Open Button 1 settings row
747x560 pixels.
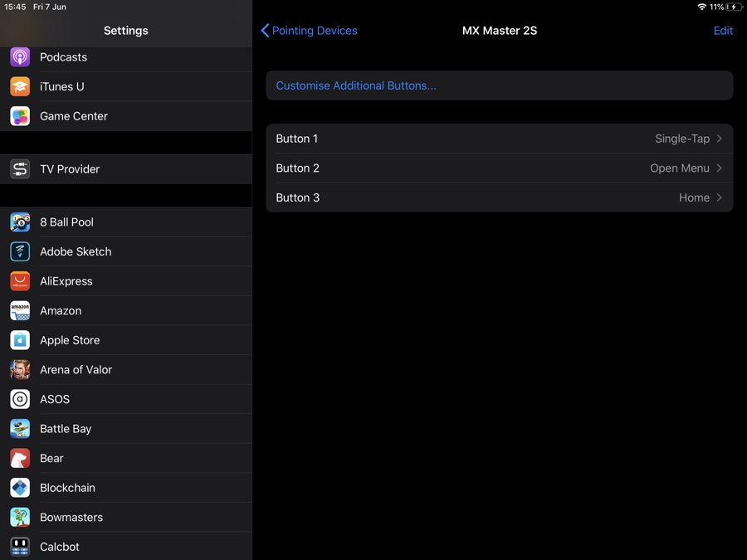tap(500, 139)
